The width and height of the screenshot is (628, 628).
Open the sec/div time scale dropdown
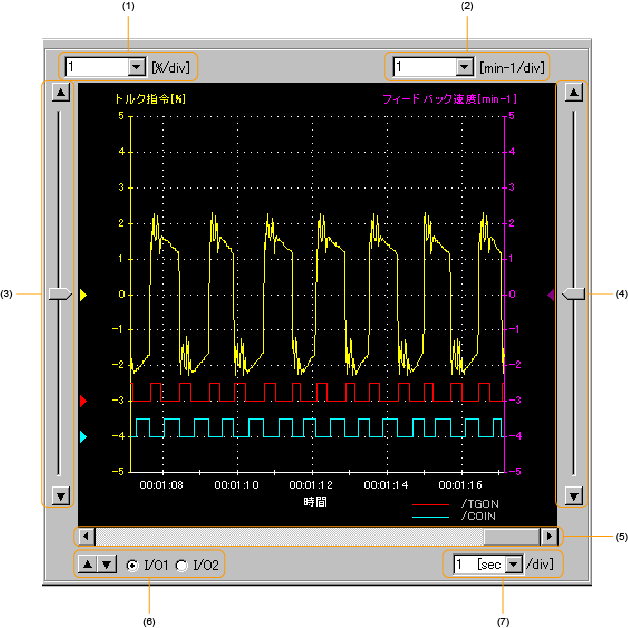click(x=515, y=565)
